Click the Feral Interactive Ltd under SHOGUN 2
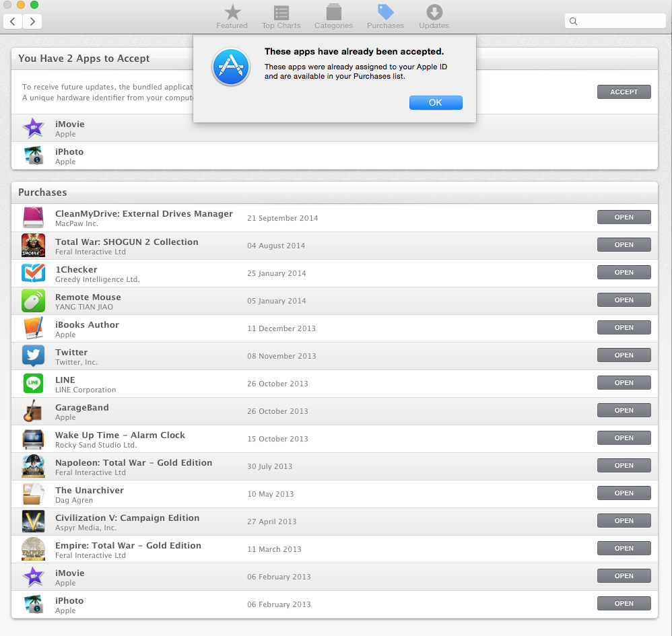 tap(90, 252)
